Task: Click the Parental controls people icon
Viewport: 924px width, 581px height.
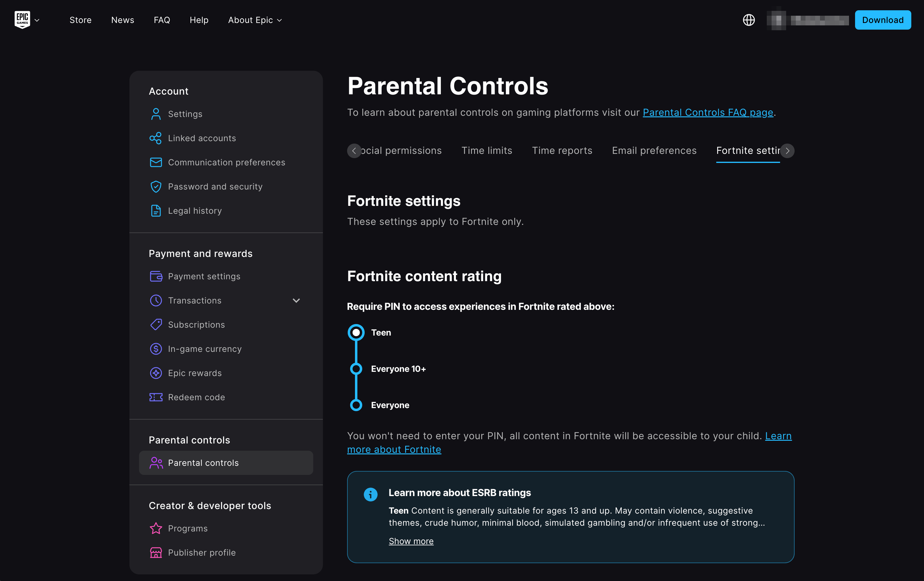Action: click(156, 463)
